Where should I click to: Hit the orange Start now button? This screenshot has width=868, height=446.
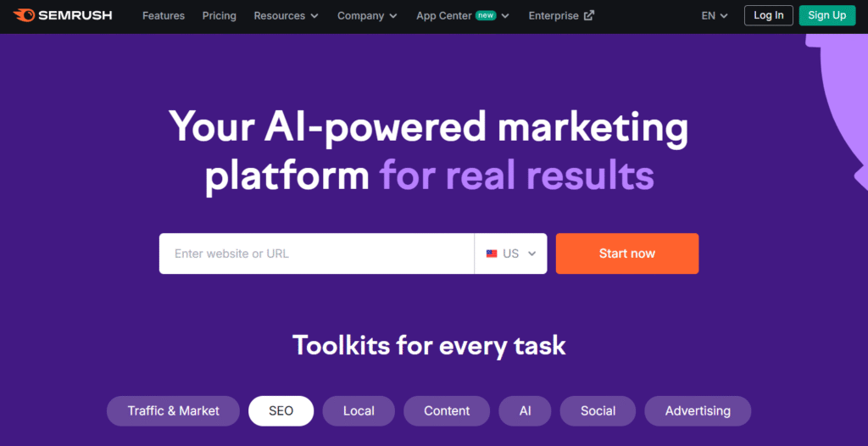[627, 254]
